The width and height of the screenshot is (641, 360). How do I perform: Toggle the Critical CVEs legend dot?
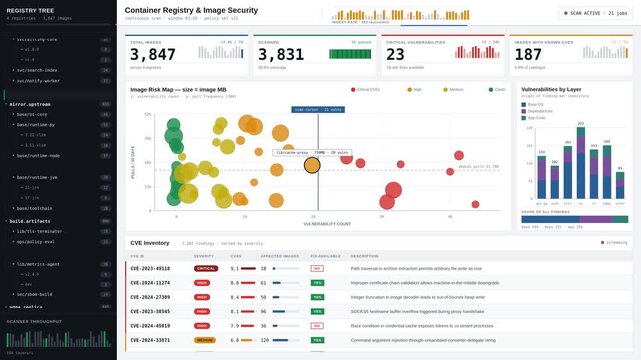353,89
